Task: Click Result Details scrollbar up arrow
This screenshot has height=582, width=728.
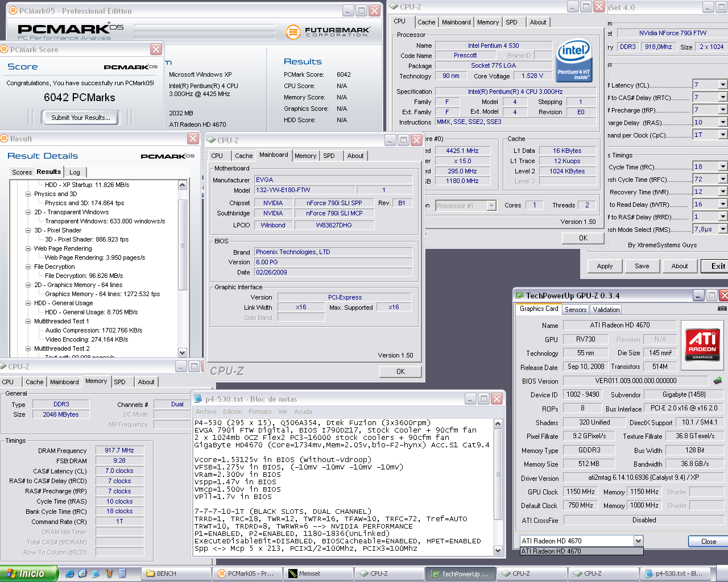Action: tap(183, 185)
